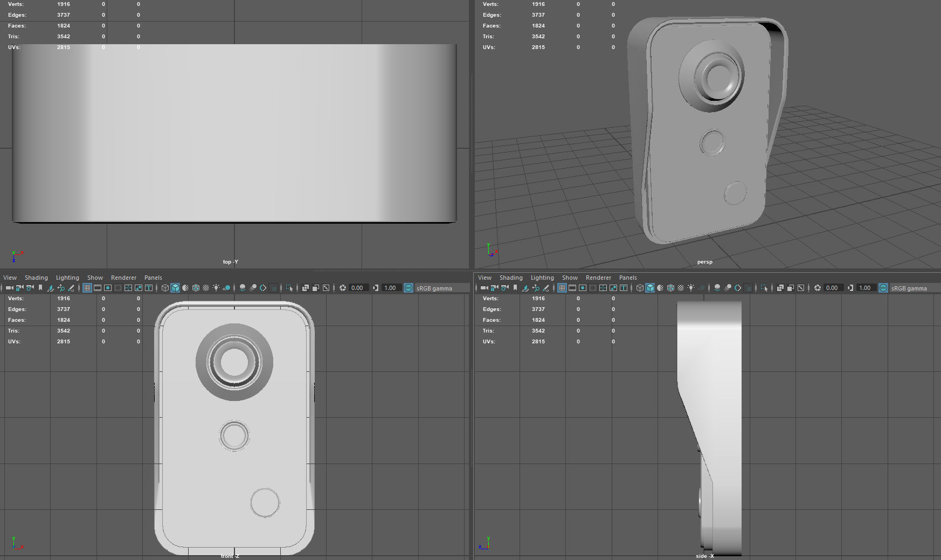
Task: Click 2D Pan/Zoom icon in front panel
Action: pyautogui.click(x=61, y=288)
